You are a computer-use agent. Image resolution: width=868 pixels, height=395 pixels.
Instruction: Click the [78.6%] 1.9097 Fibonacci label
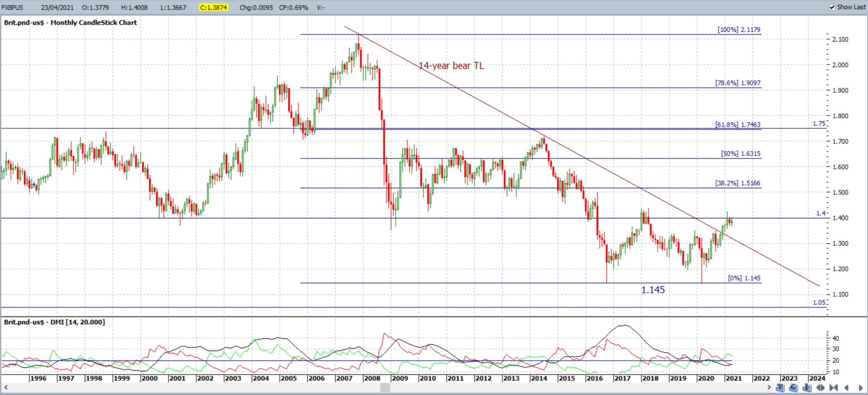point(738,83)
